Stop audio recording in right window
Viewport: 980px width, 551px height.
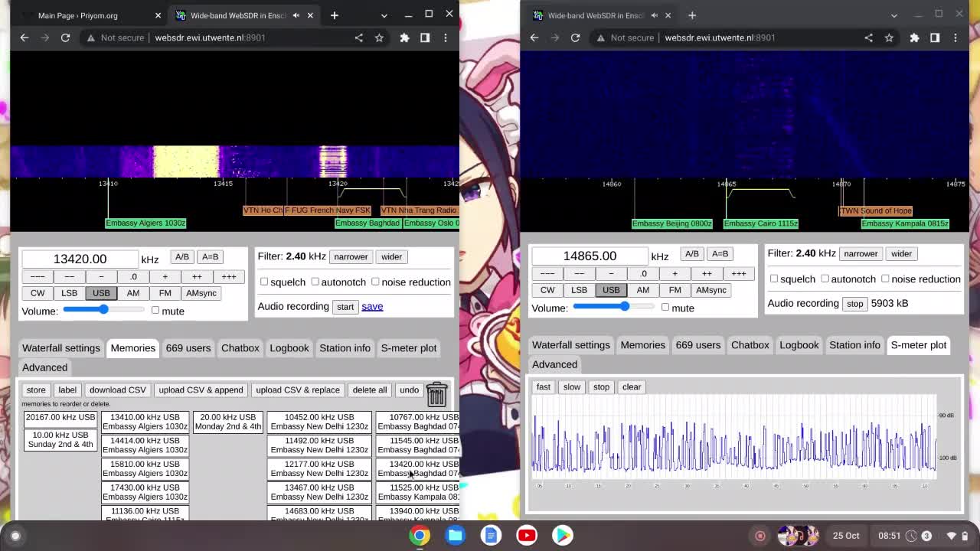[854, 304]
